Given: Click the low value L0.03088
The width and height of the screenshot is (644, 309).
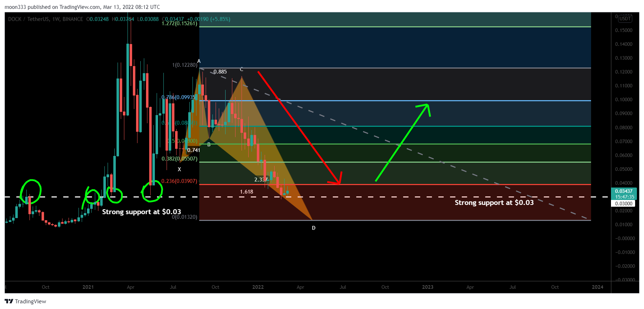Looking at the screenshot, I should point(148,19).
